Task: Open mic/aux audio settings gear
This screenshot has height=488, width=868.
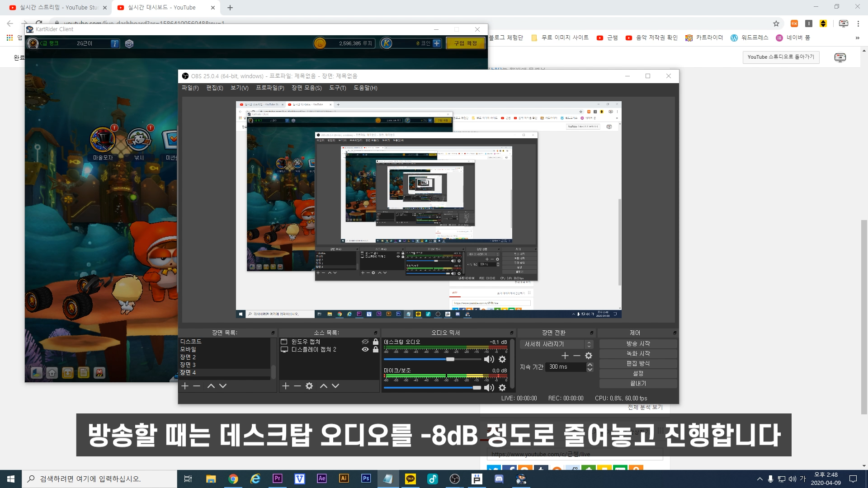Action: pyautogui.click(x=502, y=388)
